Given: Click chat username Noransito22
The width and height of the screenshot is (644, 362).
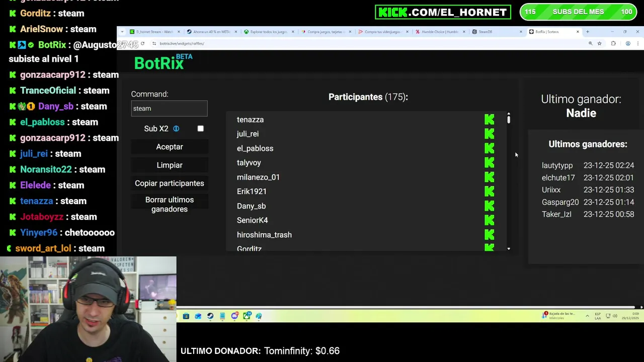Looking at the screenshot, I should click(x=46, y=169).
